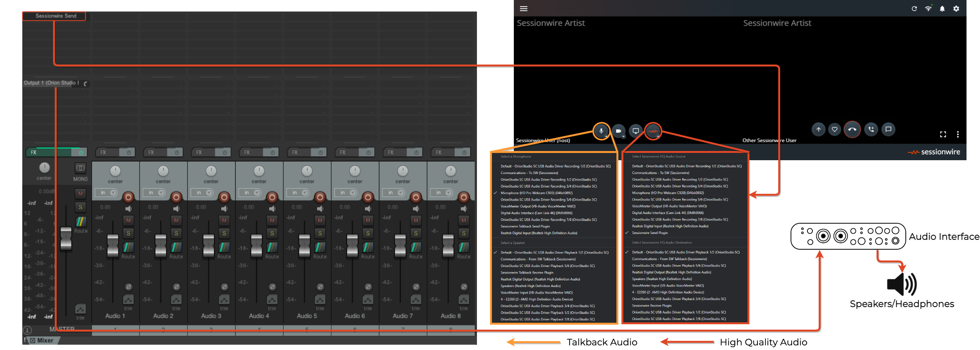This screenshot has height=350, width=980.
Task: Open the input dropdown on Audio 3
Action: [204, 192]
